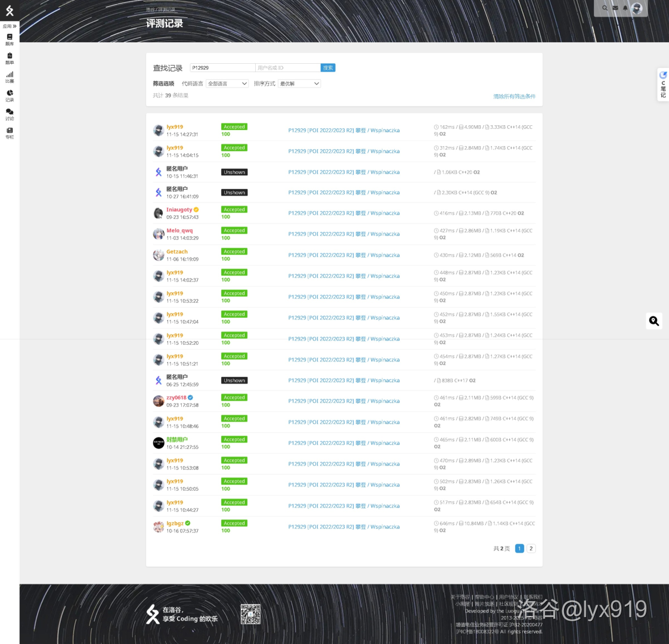Click the blue 搜索 search button
The height and width of the screenshot is (644, 669).
(328, 68)
